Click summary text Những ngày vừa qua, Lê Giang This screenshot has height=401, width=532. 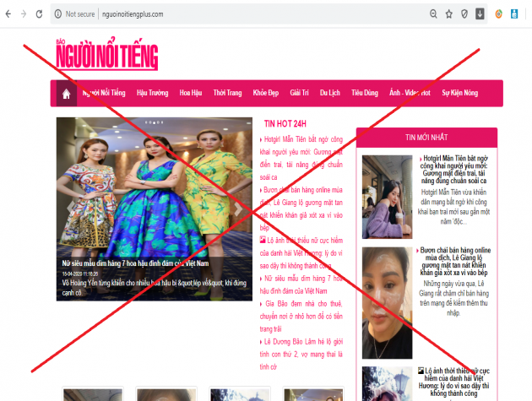(453, 298)
